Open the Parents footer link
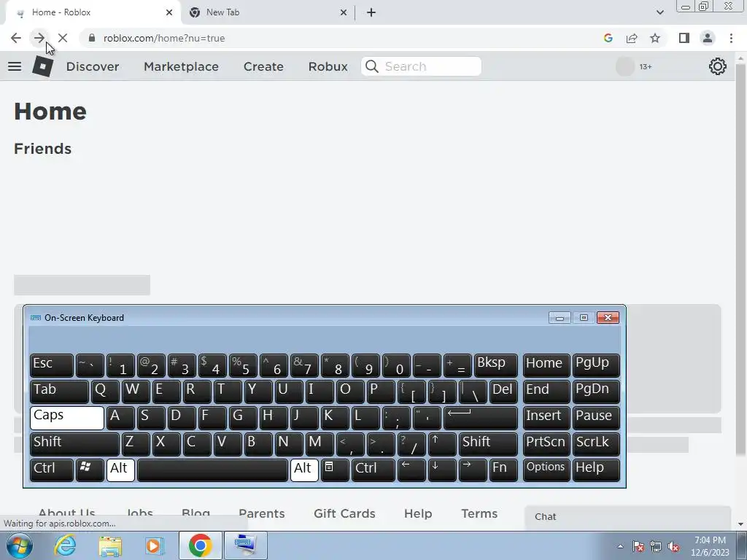 [262, 513]
